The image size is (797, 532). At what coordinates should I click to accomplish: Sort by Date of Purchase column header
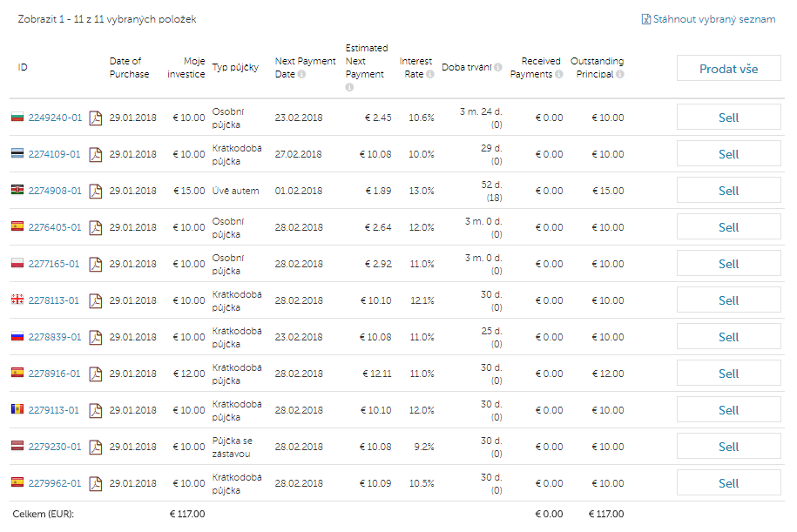coord(129,68)
